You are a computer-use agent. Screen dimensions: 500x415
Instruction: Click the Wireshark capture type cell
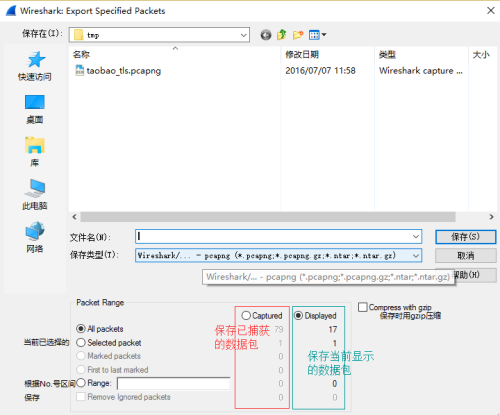pyautogui.click(x=421, y=71)
